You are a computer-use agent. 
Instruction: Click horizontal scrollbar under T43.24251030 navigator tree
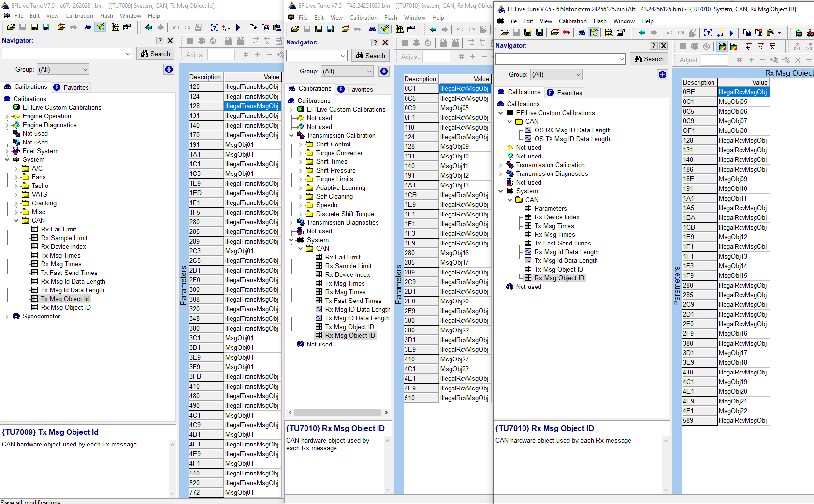tap(337, 413)
